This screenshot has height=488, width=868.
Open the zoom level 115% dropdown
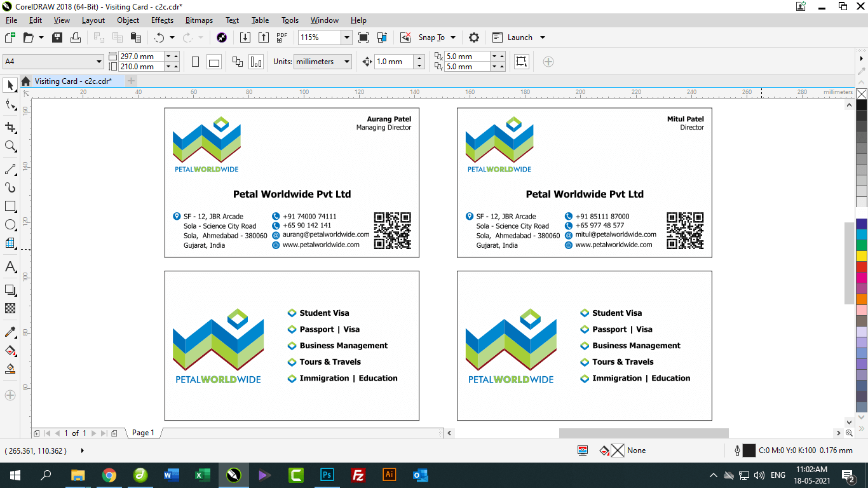[x=346, y=37]
